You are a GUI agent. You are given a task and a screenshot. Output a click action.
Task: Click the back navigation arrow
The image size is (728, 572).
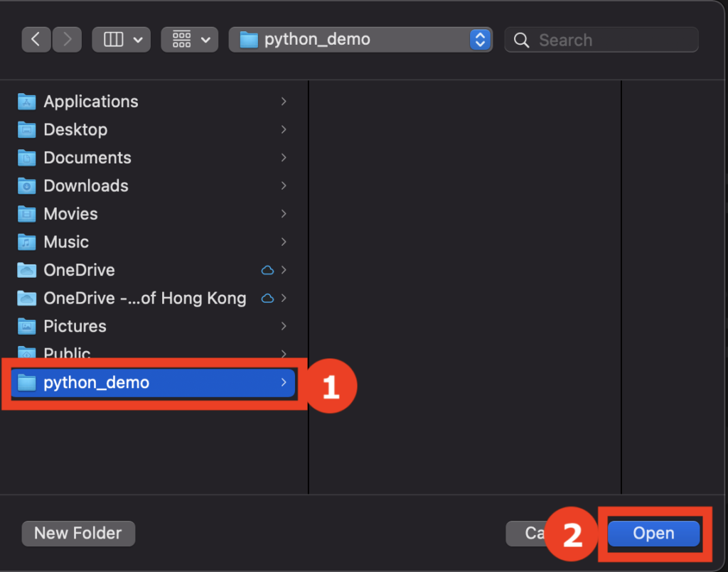pyautogui.click(x=36, y=39)
